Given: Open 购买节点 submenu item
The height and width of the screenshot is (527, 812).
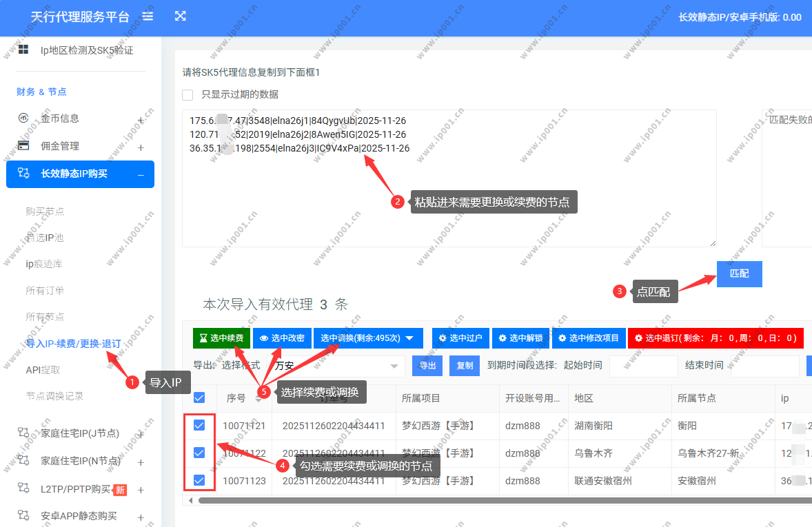Looking at the screenshot, I should tap(45, 211).
